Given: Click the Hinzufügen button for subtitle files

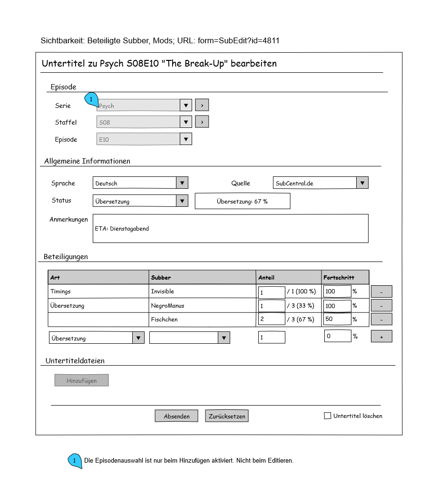Looking at the screenshot, I should (81, 380).
